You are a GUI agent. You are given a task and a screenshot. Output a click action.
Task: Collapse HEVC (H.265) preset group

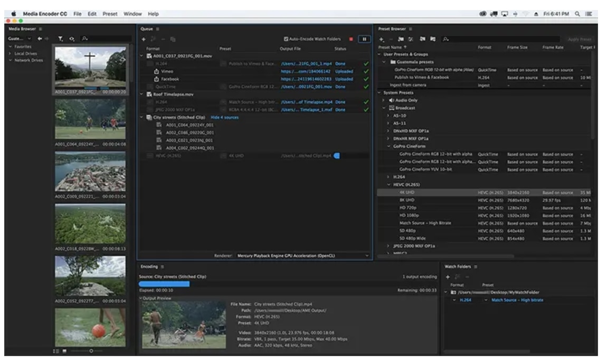tap(388, 185)
